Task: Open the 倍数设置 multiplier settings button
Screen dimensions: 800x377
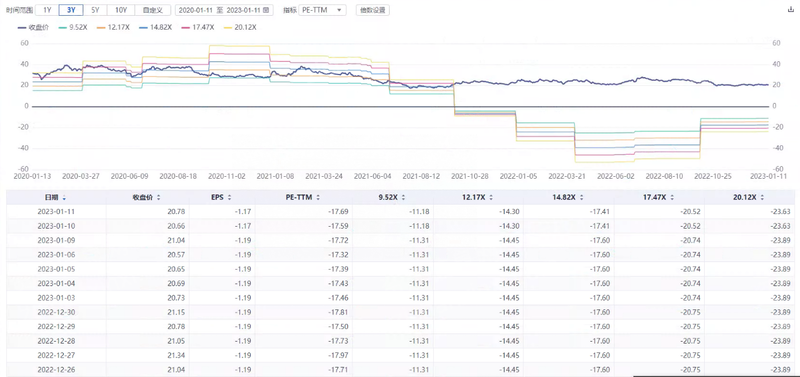Action: 373,10
